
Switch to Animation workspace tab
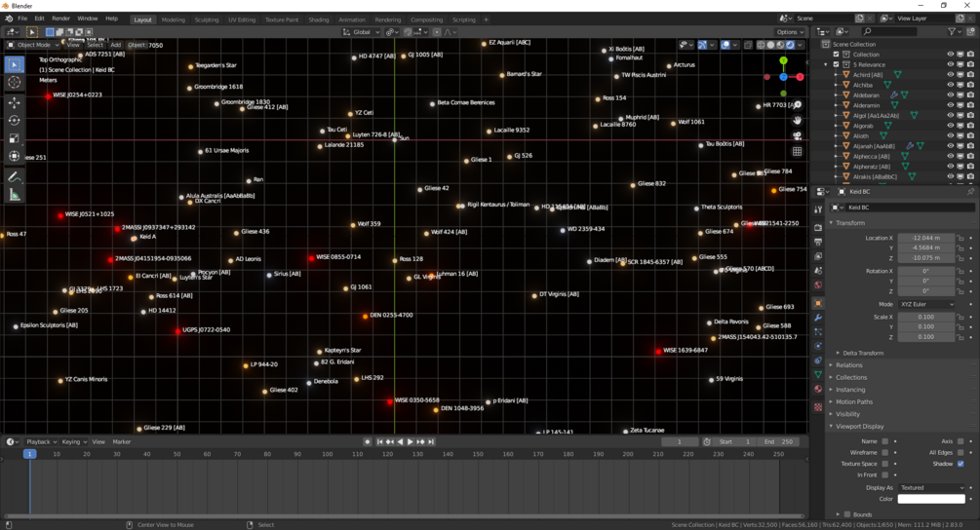coord(352,19)
